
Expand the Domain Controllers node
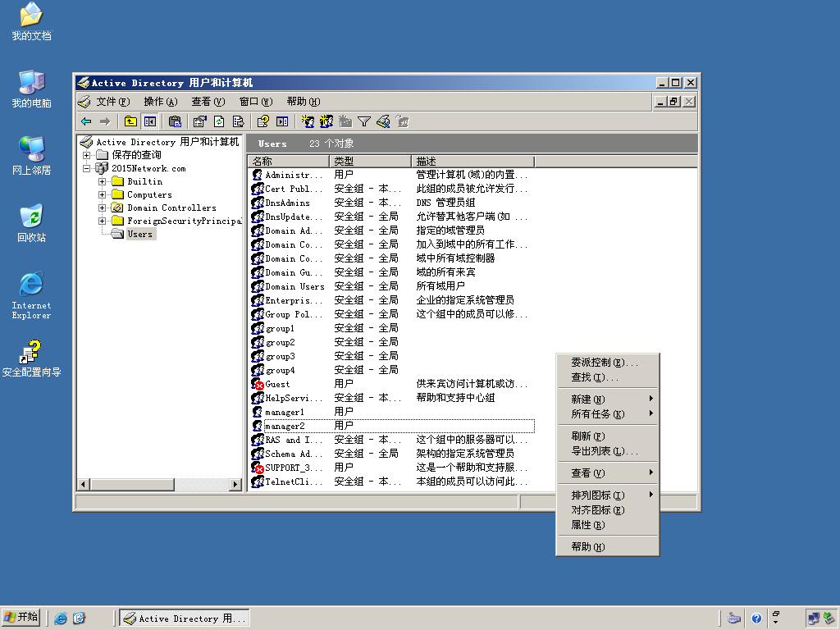point(102,208)
